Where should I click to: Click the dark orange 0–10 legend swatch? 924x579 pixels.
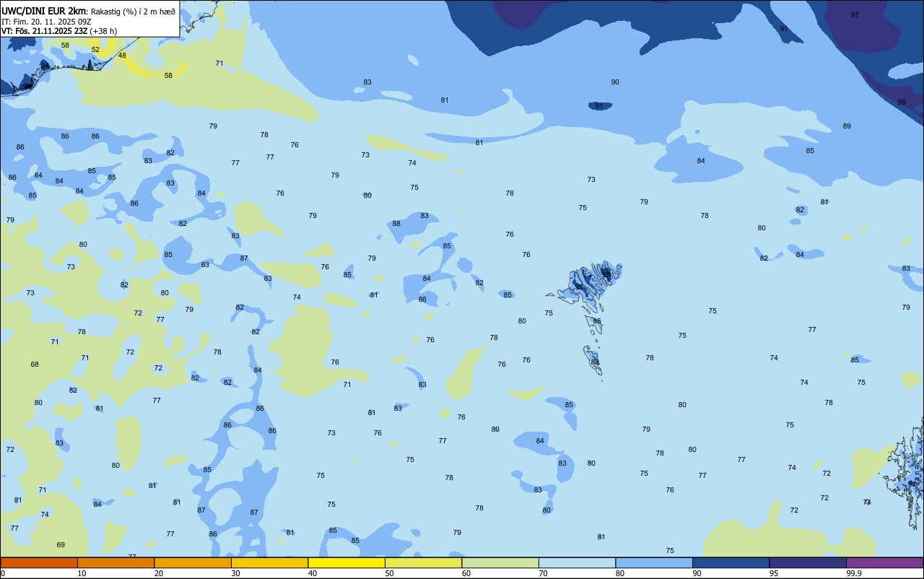tap(39, 562)
